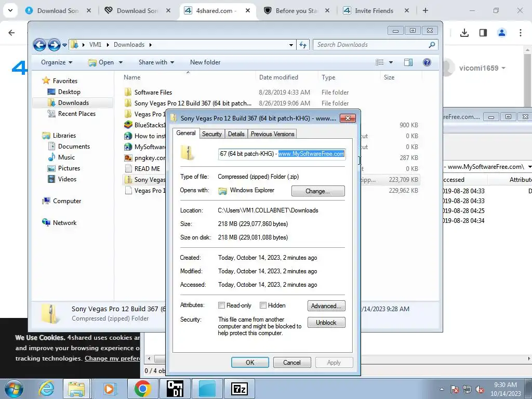Open the address bar history dropdown
Image resolution: width=532 pixels, height=399 pixels.
click(x=291, y=45)
